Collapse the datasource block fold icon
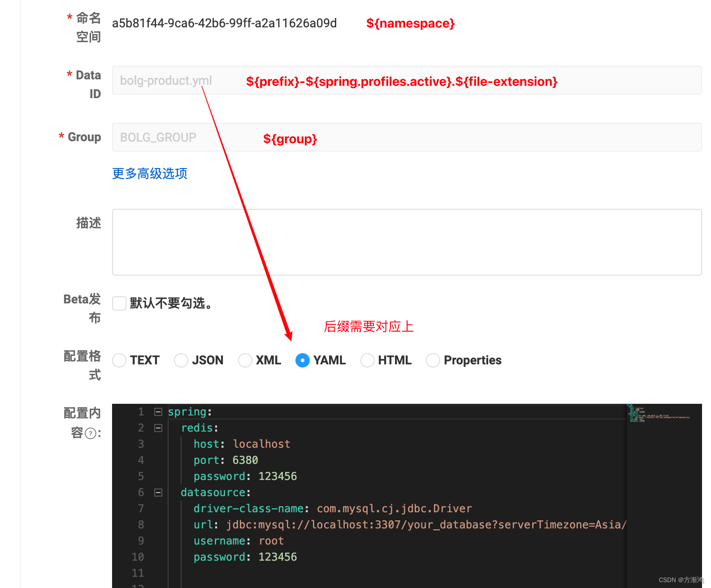 click(158, 493)
